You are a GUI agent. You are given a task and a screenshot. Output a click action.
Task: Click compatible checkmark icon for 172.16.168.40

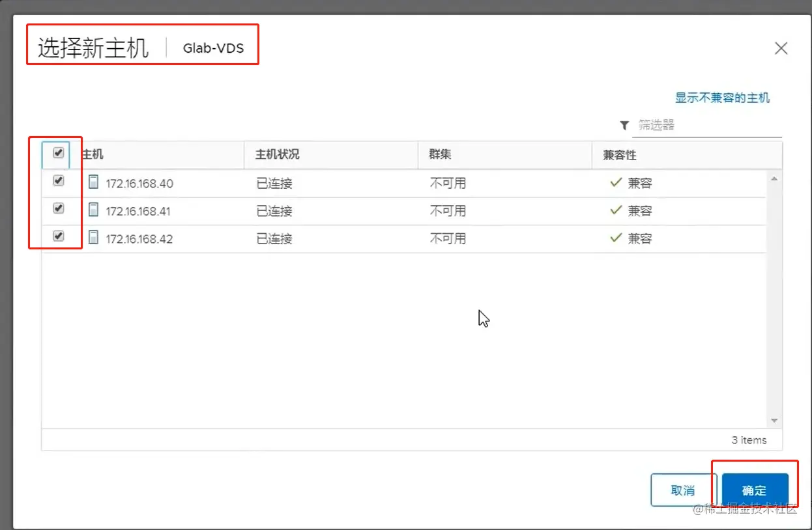click(x=615, y=183)
